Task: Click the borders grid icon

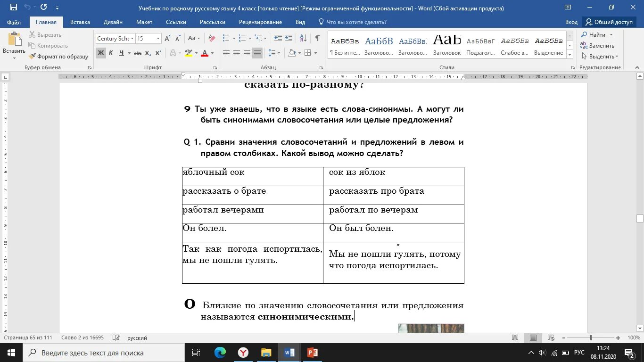Action: 307,53
